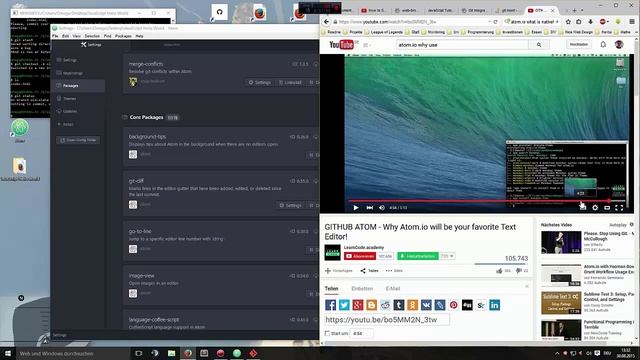Screen dimensions: 640x360
Task: Tick the Start um checkbox
Action: tap(327, 333)
